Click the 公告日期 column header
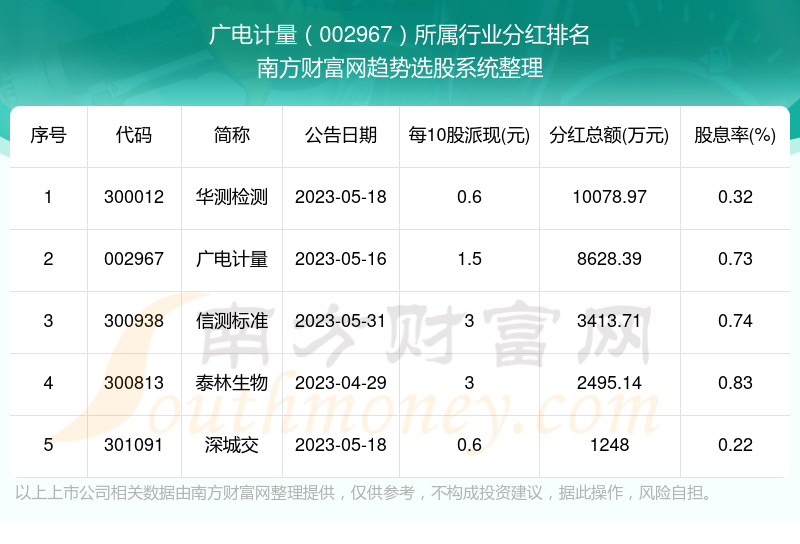 tap(341, 135)
